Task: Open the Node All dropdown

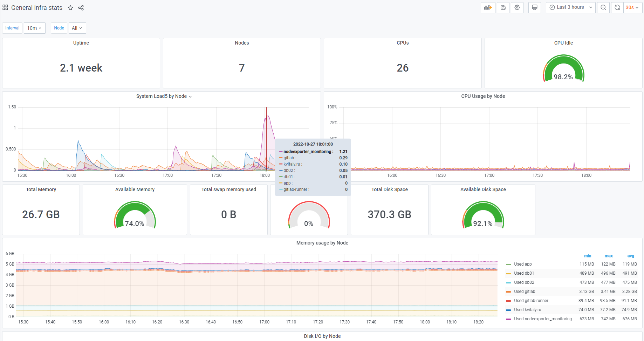Action: (x=77, y=28)
